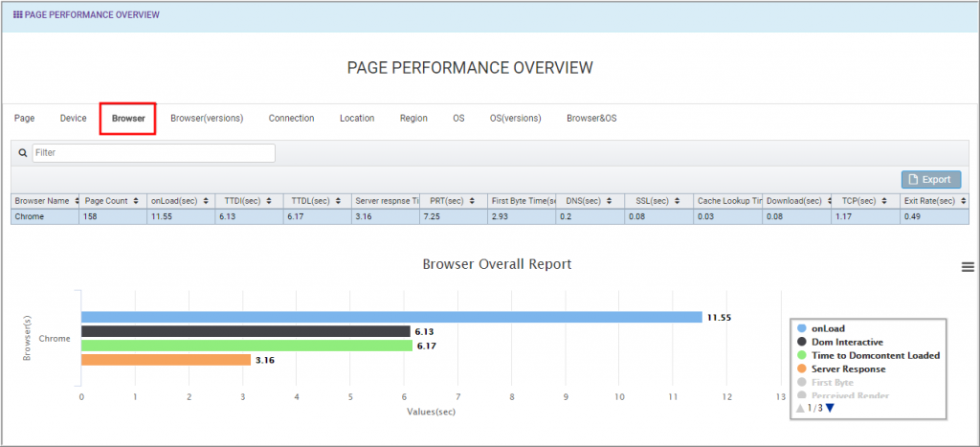Viewport: 980px width, 447px height.
Task: Click the orange Server Response bar 3.16
Action: (167, 360)
